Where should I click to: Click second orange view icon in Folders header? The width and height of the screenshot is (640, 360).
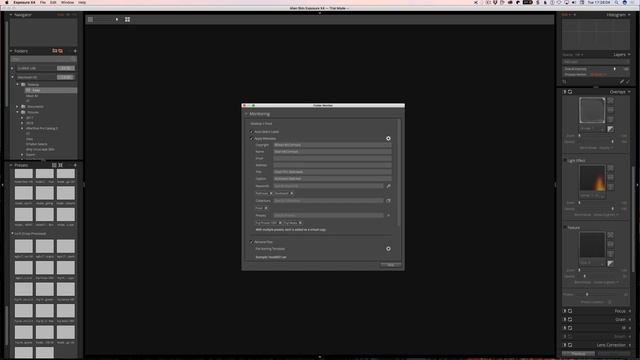(60, 51)
